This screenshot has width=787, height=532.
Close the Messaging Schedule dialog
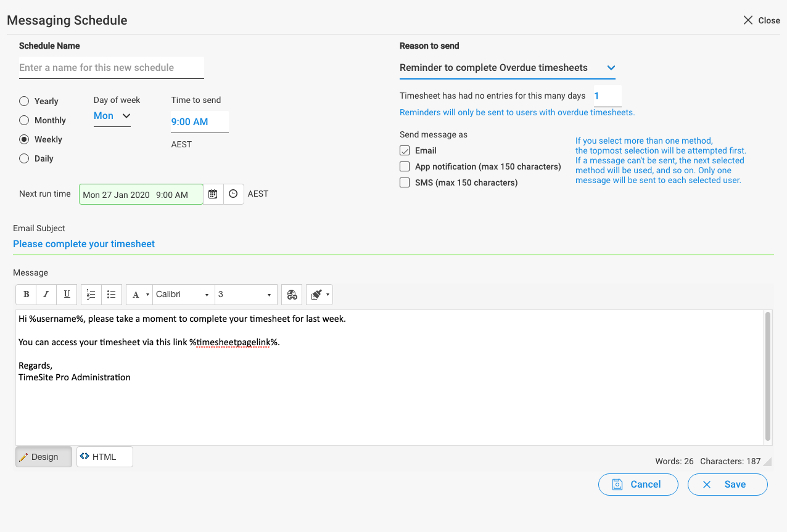(x=762, y=20)
